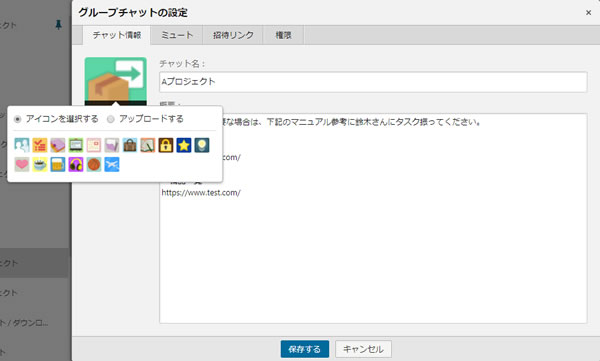Close the グループチャットの設定 dialog
This screenshot has width=600, height=361.
coord(589,13)
